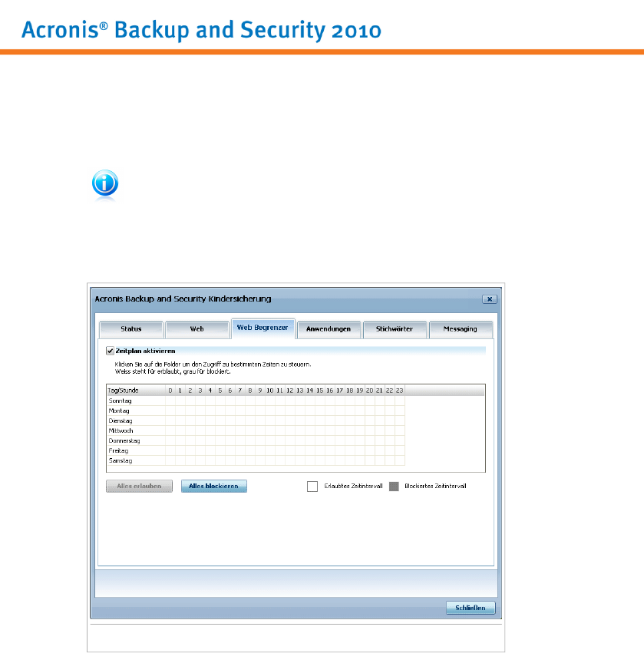Open the Messaging tab
The image size is (644, 653).
(x=460, y=329)
